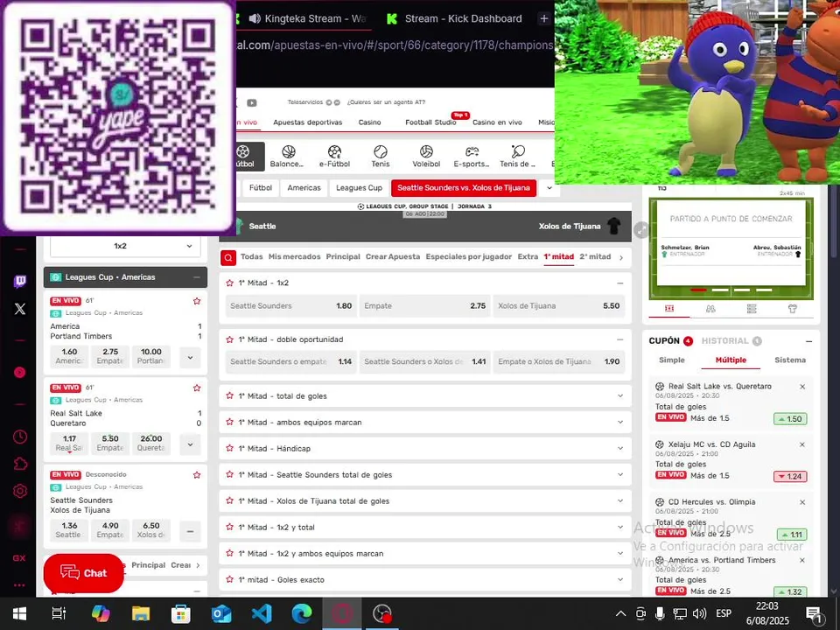Star the 1ª Mitad - 1x2 market

[x=230, y=283]
